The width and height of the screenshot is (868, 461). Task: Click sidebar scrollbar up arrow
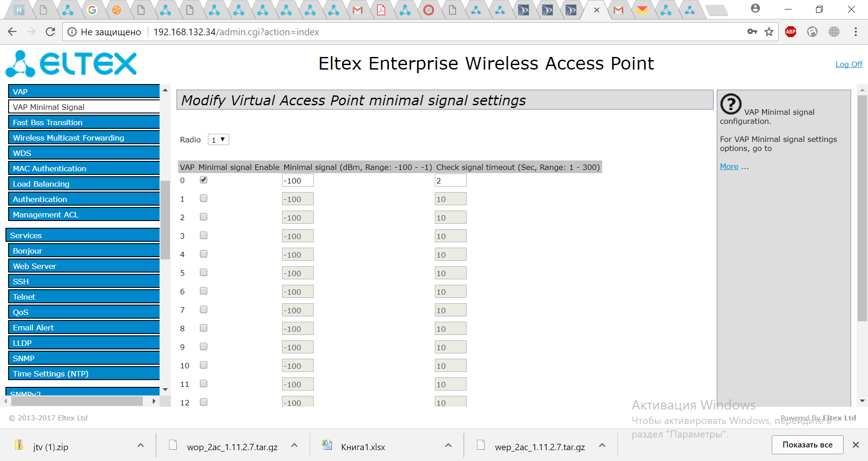(x=165, y=90)
